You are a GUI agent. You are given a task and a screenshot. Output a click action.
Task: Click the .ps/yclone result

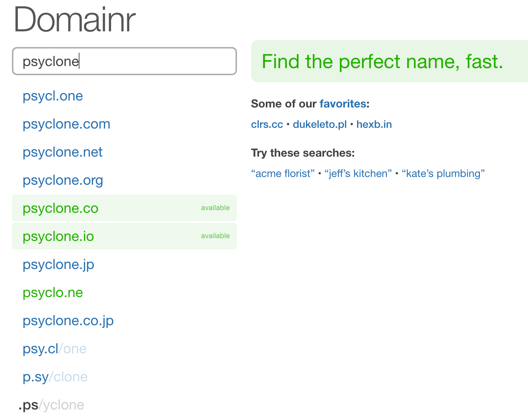click(x=51, y=405)
